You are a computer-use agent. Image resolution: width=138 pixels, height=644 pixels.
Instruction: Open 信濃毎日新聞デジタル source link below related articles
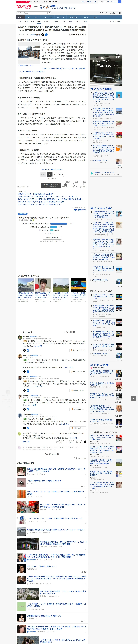click(80, 210)
